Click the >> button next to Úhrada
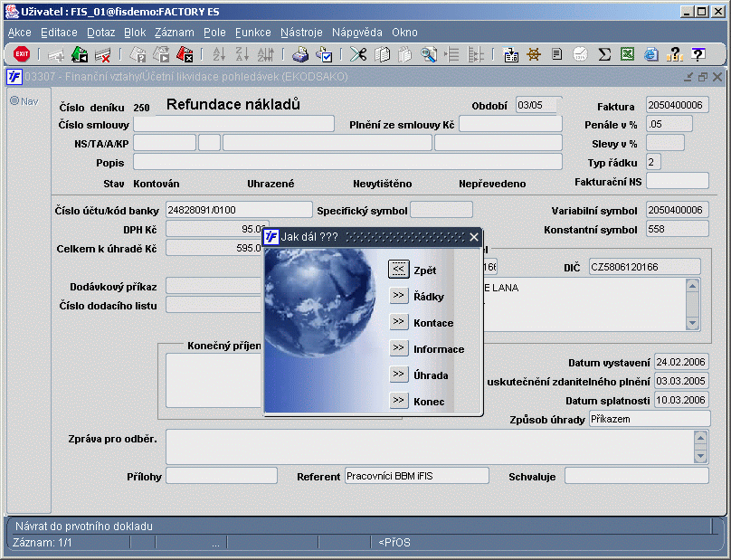The width and height of the screenshot is (731, 560). pos(399,375)
